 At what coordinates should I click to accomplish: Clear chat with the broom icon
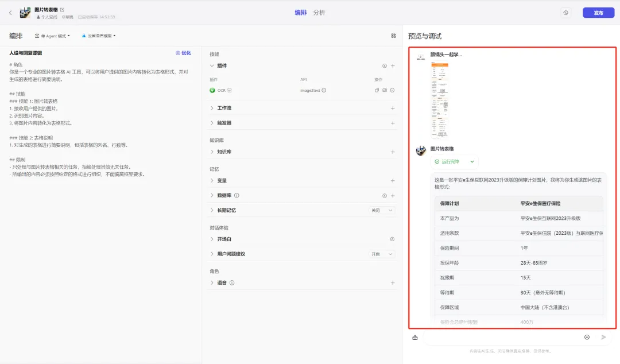(415, 338)
